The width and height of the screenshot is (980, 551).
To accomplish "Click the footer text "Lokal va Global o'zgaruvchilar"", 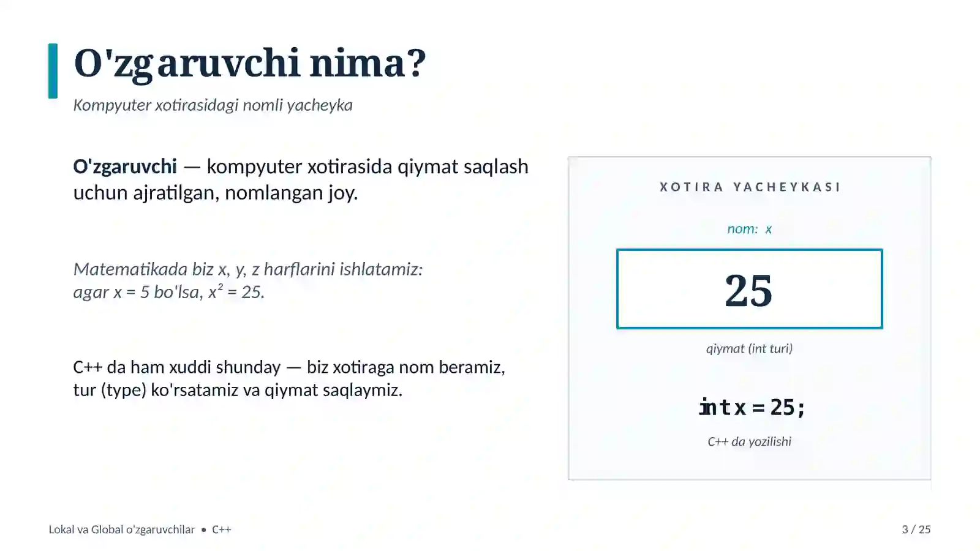I will pyautogui.click(x=122, y=530).
